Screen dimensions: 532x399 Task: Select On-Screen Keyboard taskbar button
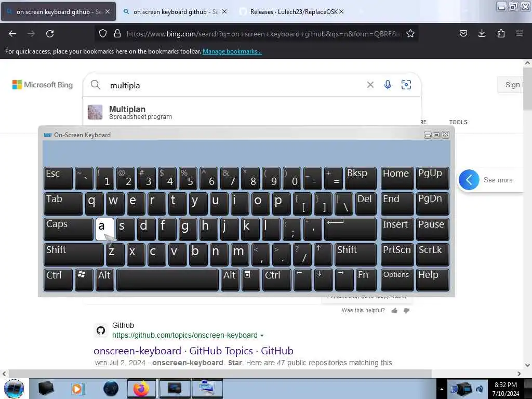pyautogui.click(x=207, y=389)
